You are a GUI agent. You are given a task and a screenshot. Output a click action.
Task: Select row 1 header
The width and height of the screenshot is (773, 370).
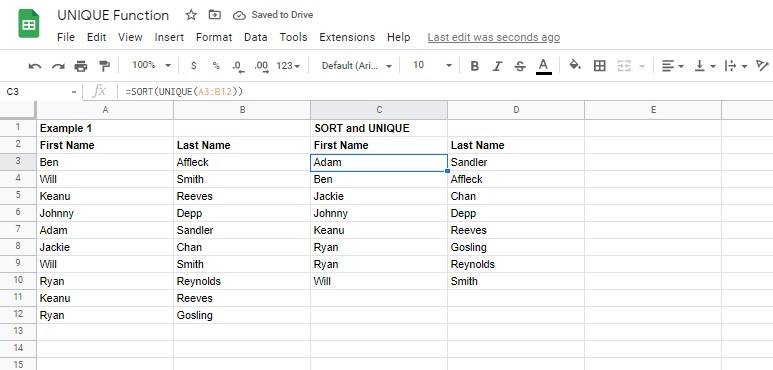coord(18,128)
